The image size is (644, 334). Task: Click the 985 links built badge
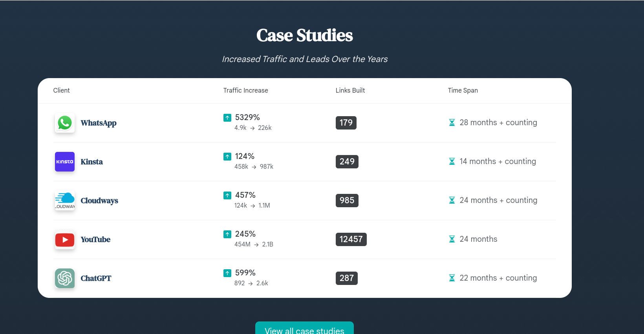pyautogui.click(x=347, y=201)
